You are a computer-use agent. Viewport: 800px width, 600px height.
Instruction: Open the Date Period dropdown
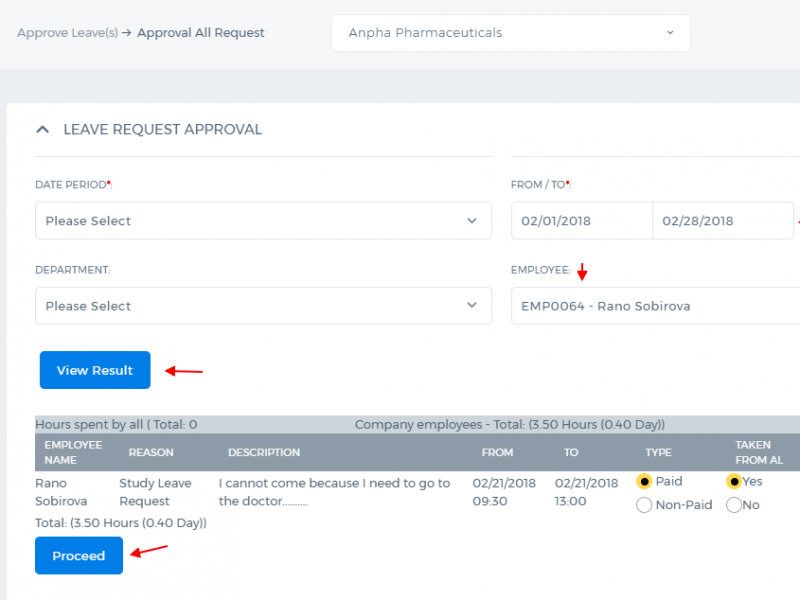click(263, 220)
